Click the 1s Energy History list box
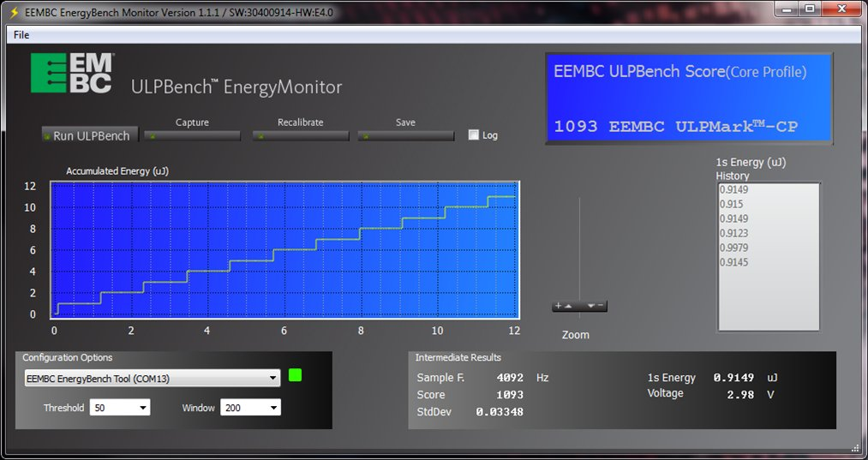868x460 pixels. 769,256
